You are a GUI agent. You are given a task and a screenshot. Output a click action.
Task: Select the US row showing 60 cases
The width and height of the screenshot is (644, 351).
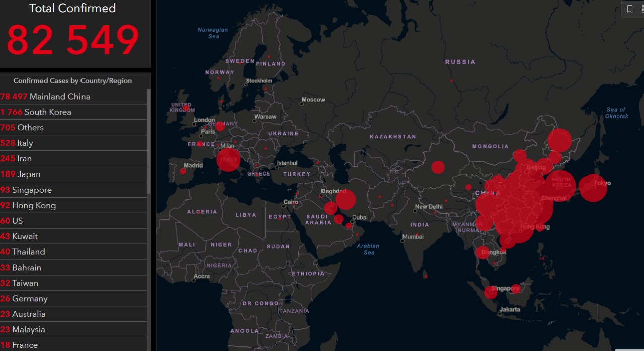pos(73,221)
